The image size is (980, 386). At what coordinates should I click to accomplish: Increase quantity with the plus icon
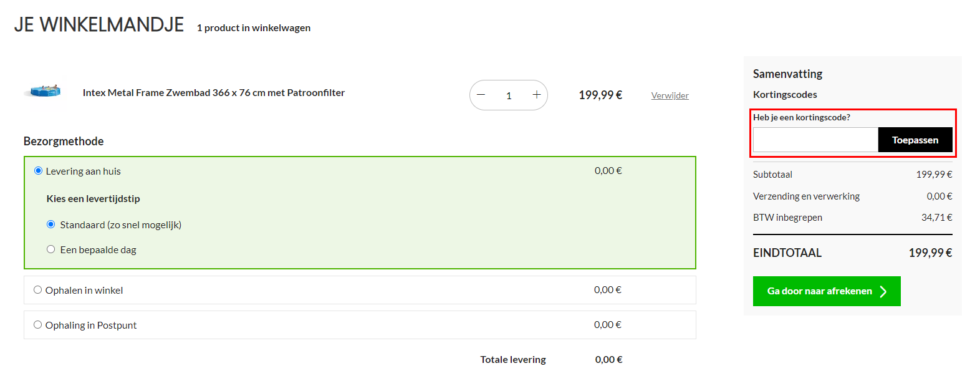[536, 95]
